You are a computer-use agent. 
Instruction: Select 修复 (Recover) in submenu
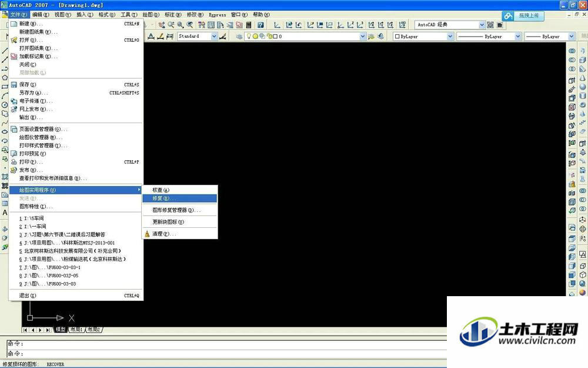[179, 198]
